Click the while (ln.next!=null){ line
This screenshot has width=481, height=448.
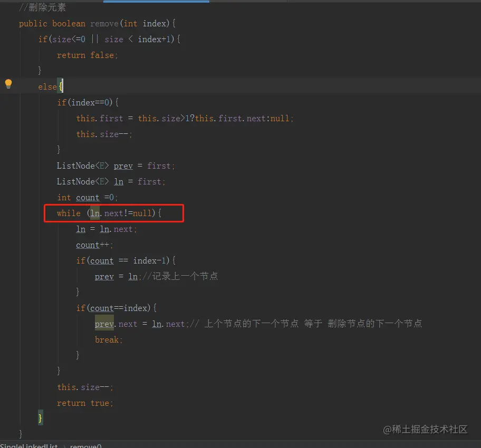109,213
